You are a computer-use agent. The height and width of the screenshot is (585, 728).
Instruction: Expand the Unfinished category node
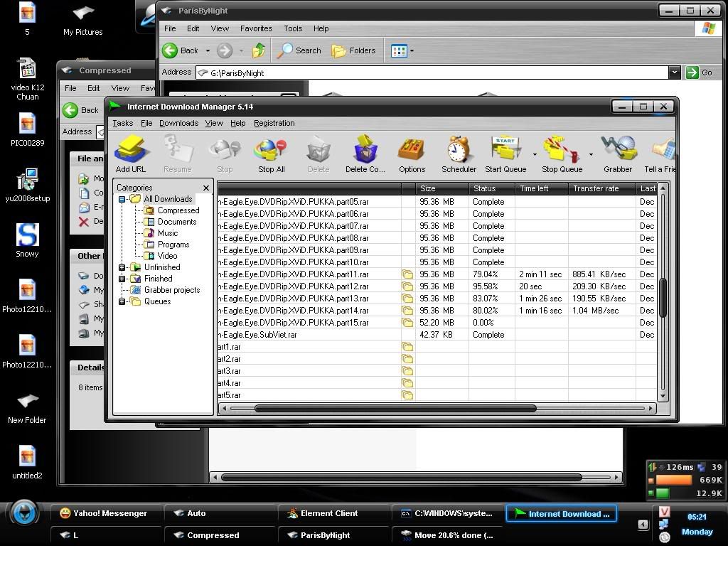122,267
